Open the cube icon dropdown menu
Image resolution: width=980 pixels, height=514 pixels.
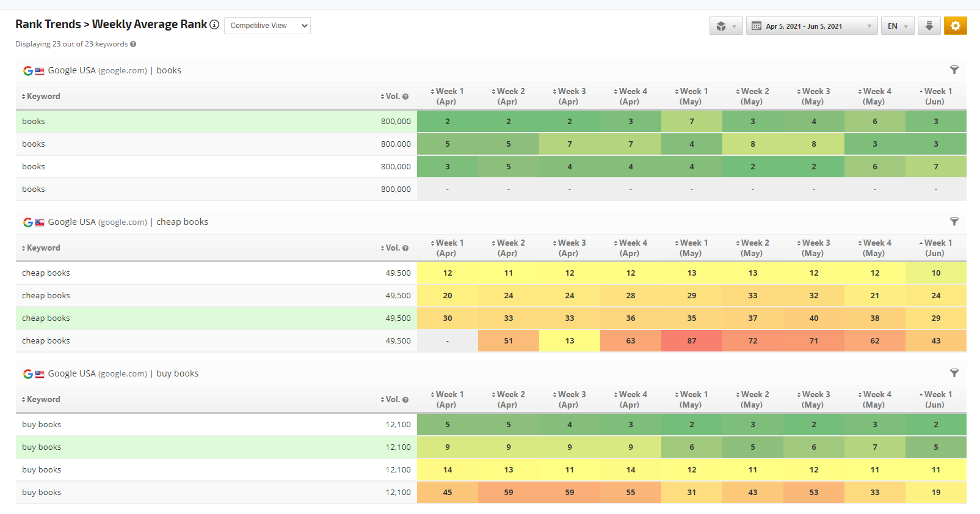[725, 26]
